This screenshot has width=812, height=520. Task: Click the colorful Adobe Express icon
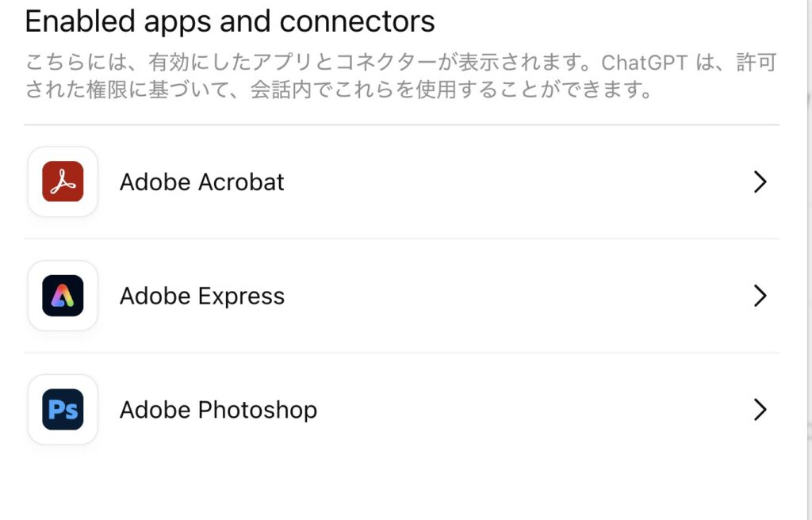tap(63, 296)
